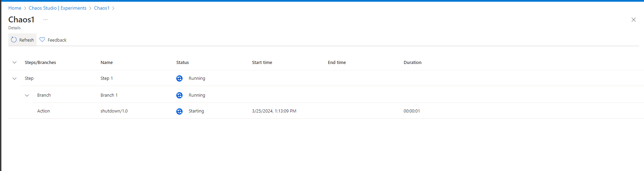Click the Refresh circular arrow icon
The width and height of the screenshot is (644, 171).
pyautogui.click(x=14, y=40)
